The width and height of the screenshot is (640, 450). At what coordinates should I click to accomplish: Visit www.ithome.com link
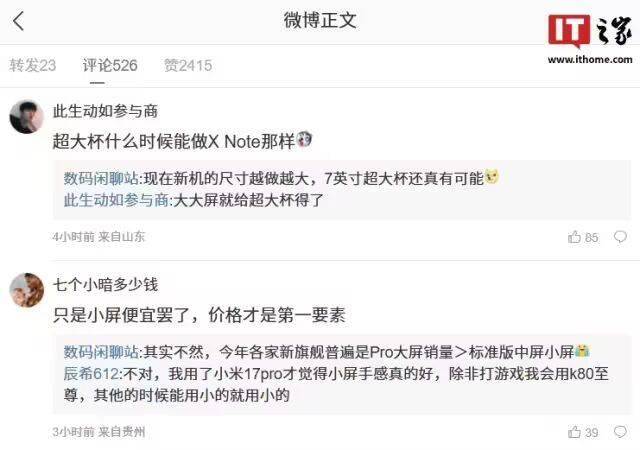point(590,60)
